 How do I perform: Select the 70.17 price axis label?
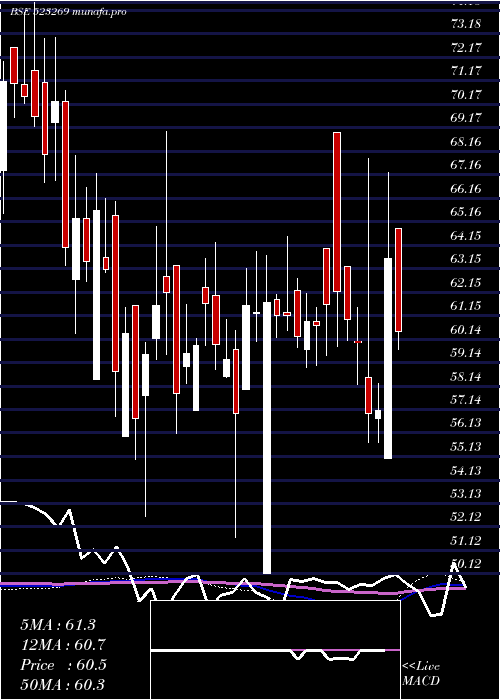(466, 94)
